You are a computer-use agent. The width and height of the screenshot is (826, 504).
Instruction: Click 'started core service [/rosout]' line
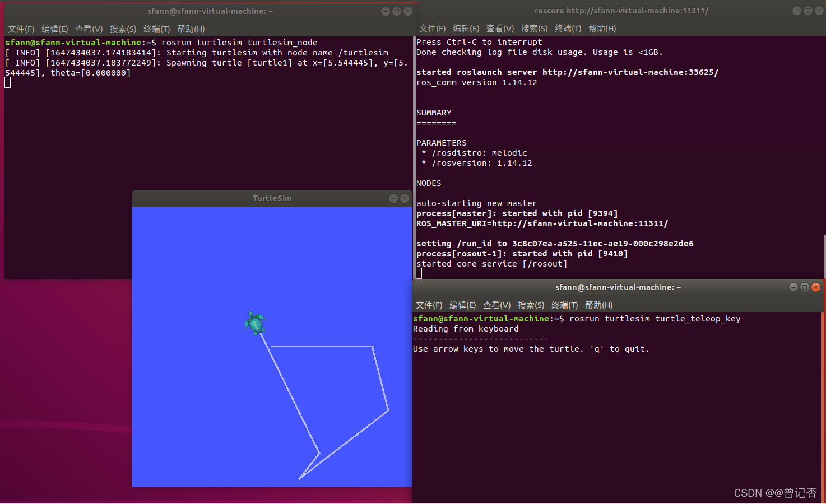[x=491, y=264]
